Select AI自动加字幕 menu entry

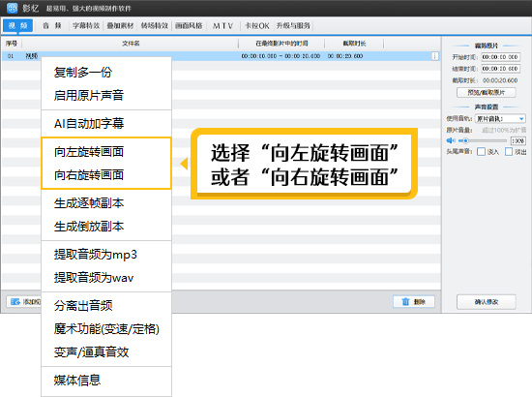click(89, 123)
